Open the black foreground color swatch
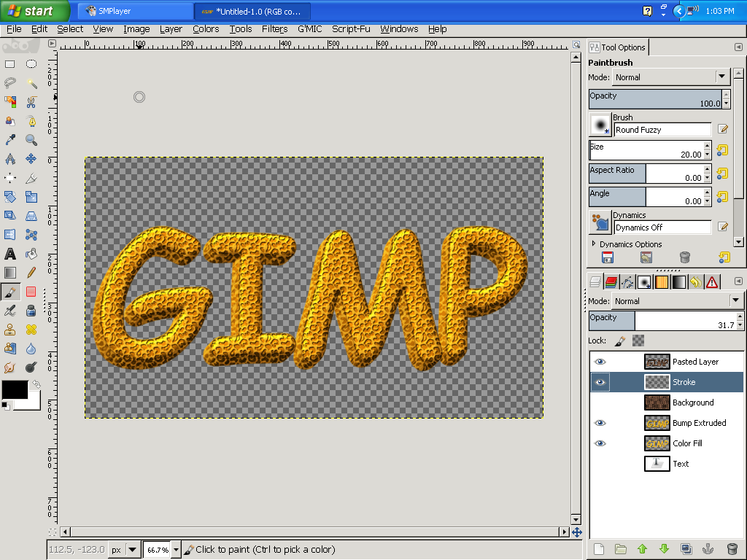The width and height of the screenshot is (747, 560). coord(15,389)
